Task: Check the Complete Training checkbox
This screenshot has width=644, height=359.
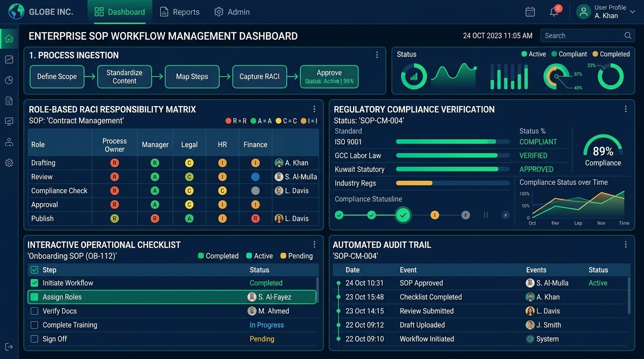Action: [34, 325]
